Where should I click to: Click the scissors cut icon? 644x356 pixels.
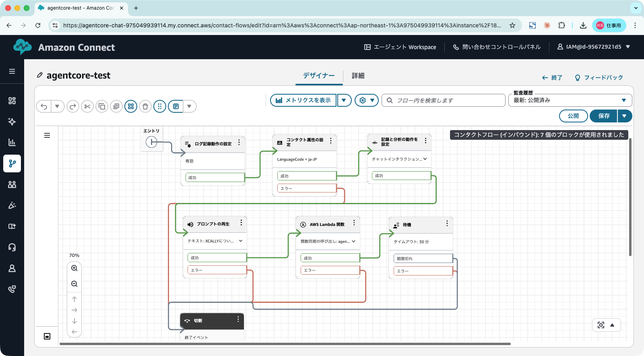point(87,106)
